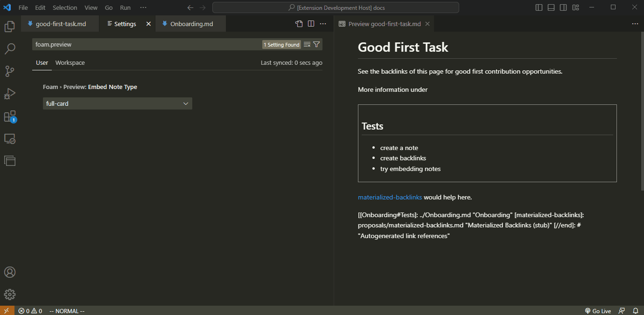The height and width of the screenshot is (315, 644).
Task: Open the Run and Debug view
Action: [x=9, y=93]
